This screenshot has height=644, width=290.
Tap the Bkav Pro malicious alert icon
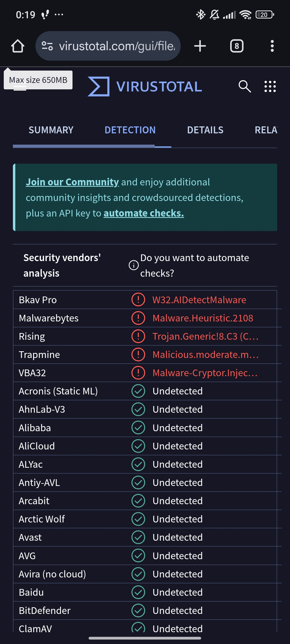pyautogui.click(x=138, y=300)
